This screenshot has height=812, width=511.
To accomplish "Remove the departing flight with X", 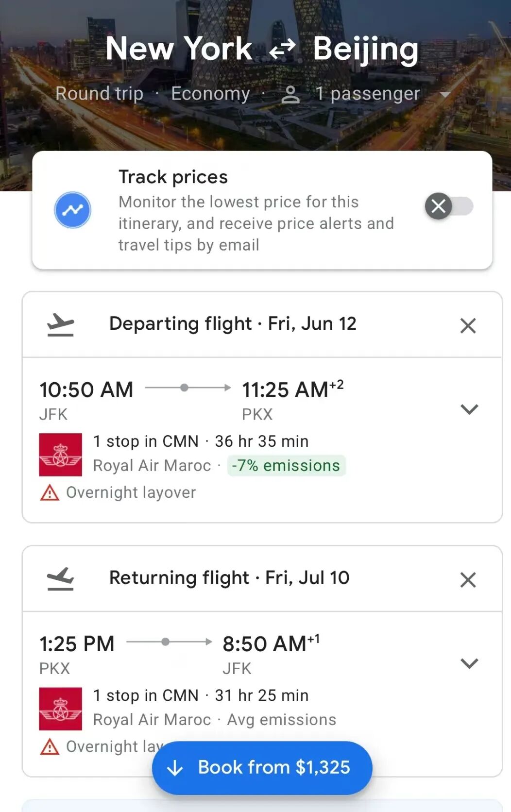I will pyautogui.click(x=468, y=325).
